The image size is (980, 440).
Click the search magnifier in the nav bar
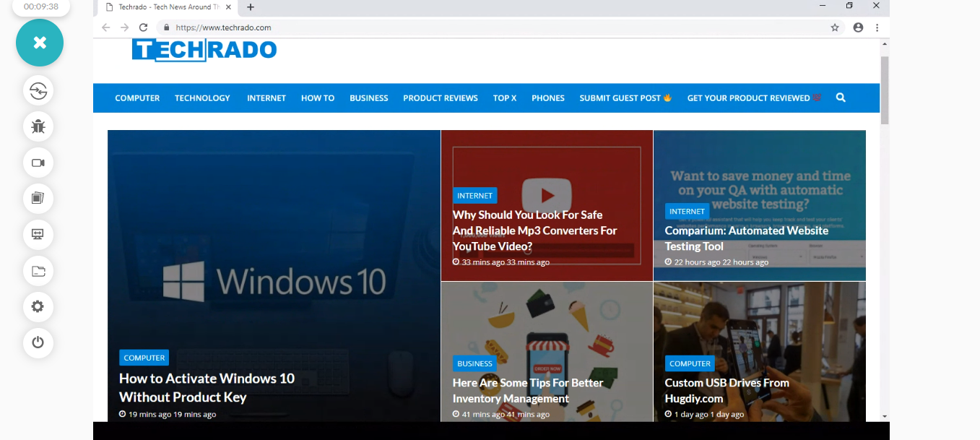[x=841, y=98]
